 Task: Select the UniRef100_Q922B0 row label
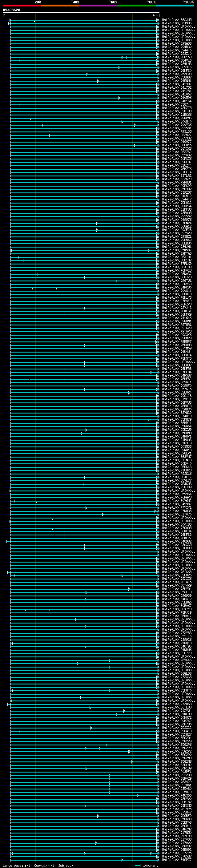177,775
